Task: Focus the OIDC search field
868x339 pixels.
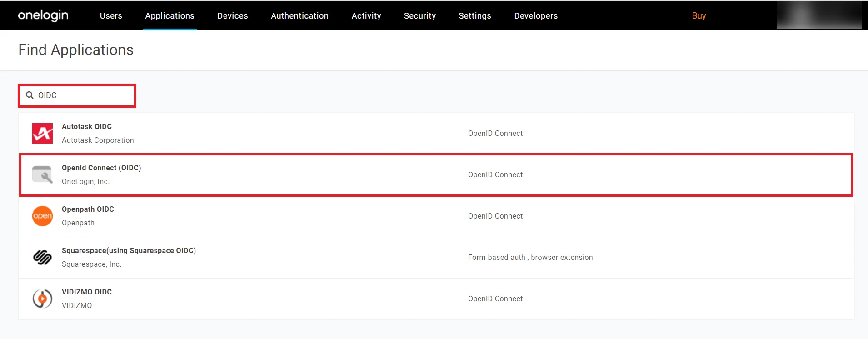Action: 77,95
